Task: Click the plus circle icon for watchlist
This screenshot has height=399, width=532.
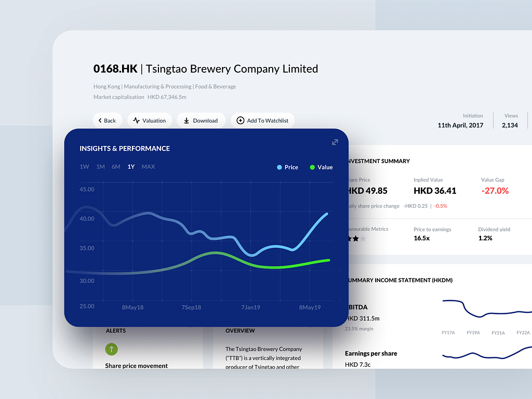Action: (x=240, y=121)
